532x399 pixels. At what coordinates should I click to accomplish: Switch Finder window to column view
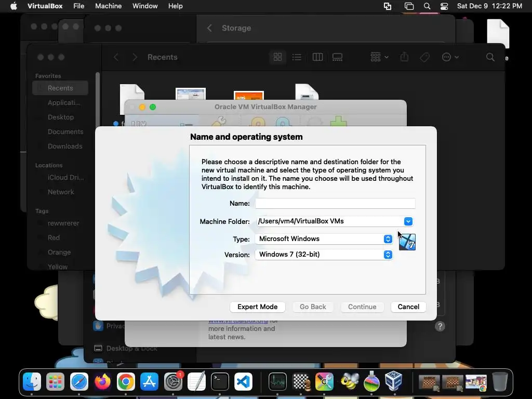tap(317, 57)
